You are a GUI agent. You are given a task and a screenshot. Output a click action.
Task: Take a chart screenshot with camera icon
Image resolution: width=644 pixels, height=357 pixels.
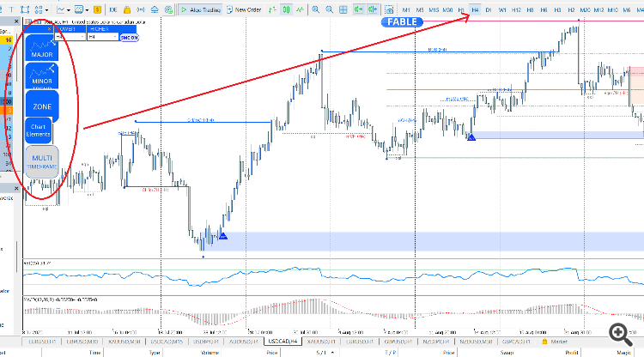(389, 9)
